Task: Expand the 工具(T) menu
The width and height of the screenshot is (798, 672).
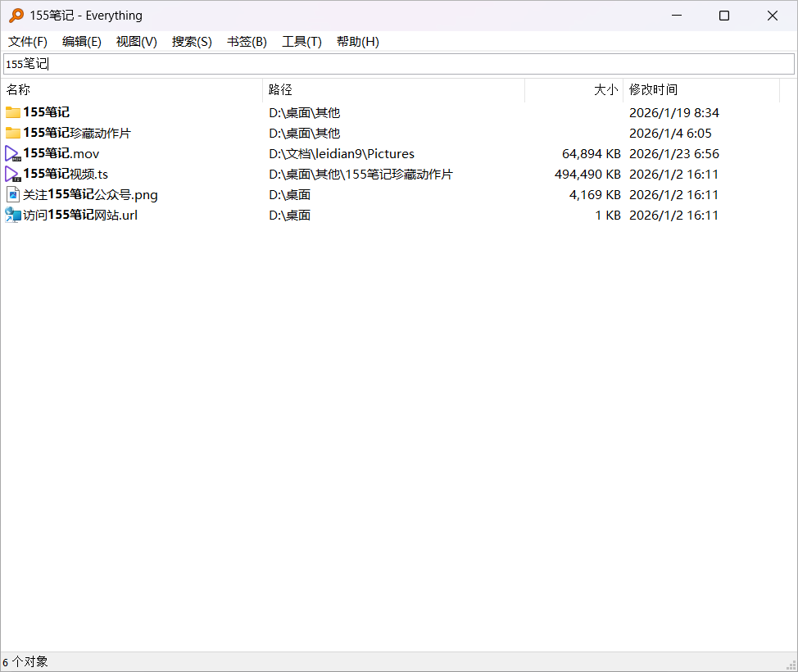Action: (302, 42)
